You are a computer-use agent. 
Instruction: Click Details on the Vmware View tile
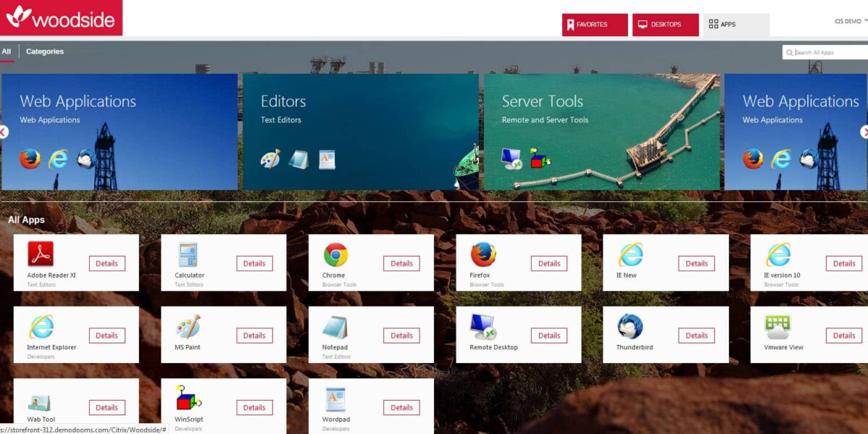tap(844, 336)
